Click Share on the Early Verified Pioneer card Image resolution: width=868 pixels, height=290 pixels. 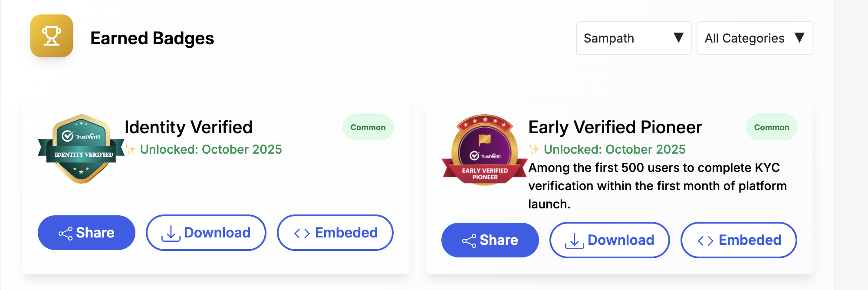click(490, 240)
